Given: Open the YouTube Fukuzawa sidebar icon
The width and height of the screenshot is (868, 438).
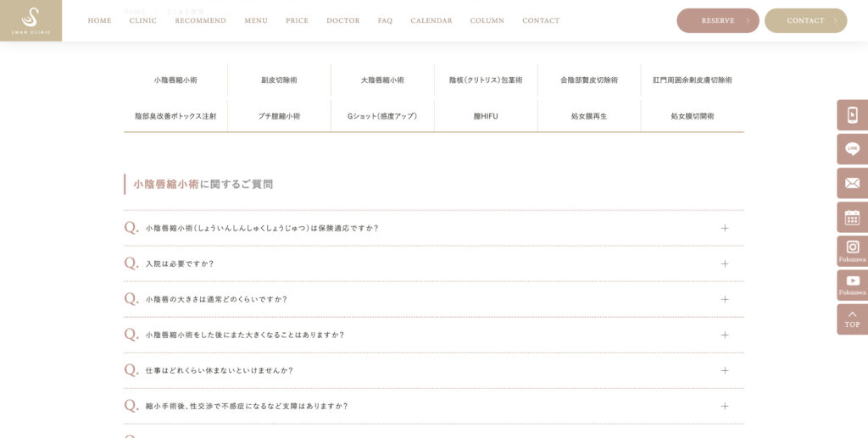Looking at the screenshot, I should click(x=852, y=285).
